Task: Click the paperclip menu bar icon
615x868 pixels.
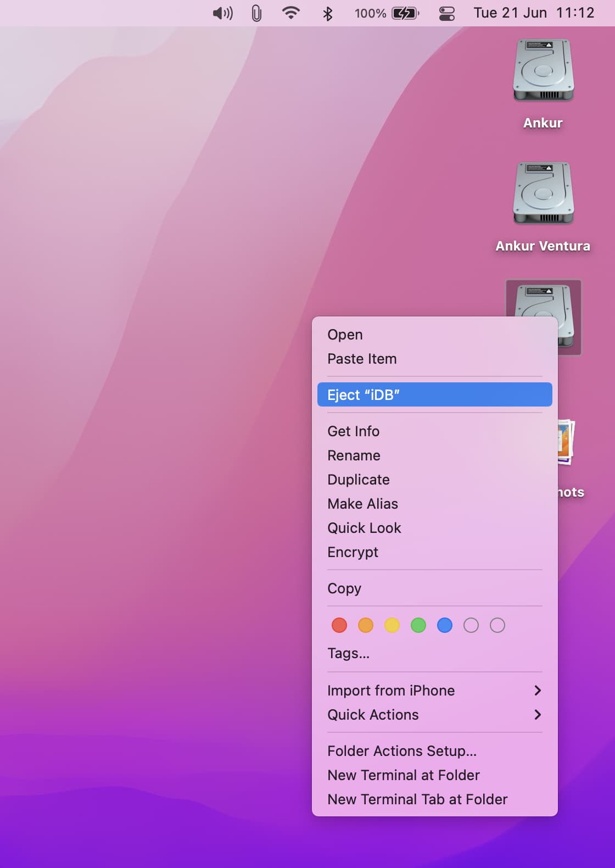Action: click(256, 13)
